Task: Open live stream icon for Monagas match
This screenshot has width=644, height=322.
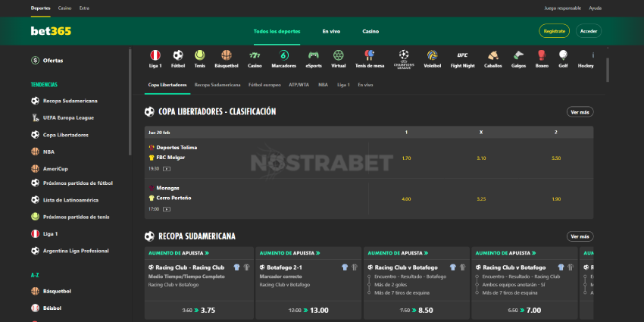Action: pos(167,209)
